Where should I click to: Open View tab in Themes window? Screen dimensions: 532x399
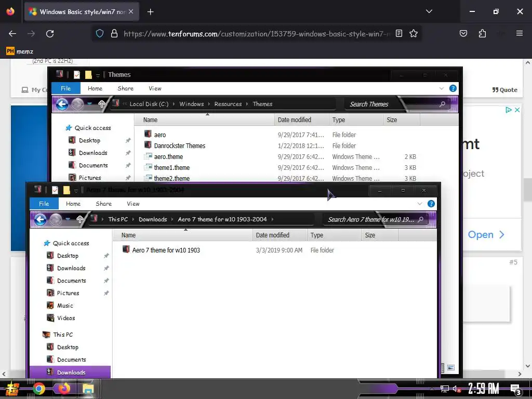click(155, 88)
